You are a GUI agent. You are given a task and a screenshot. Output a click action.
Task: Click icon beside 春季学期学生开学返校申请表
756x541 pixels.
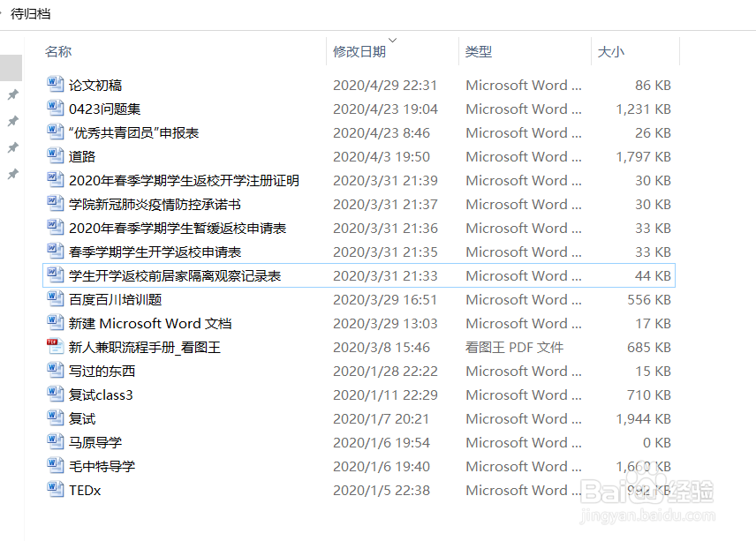tap(55, 251)
